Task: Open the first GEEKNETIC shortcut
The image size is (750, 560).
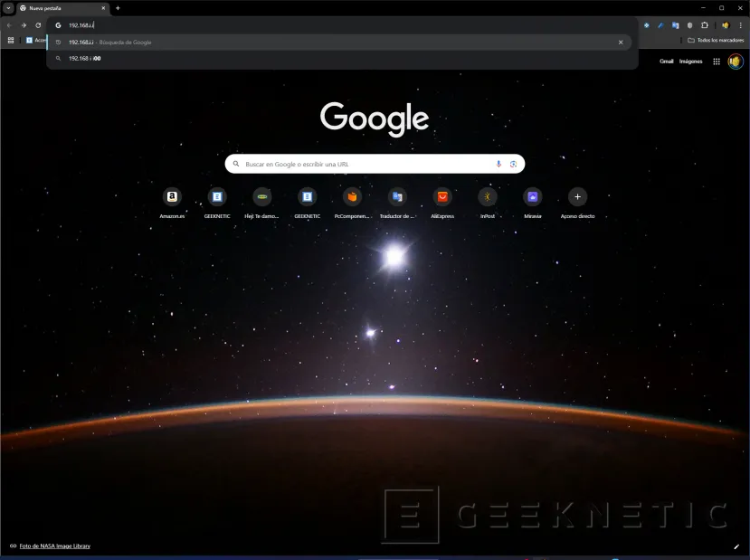Action: click(x=217, y=203)
